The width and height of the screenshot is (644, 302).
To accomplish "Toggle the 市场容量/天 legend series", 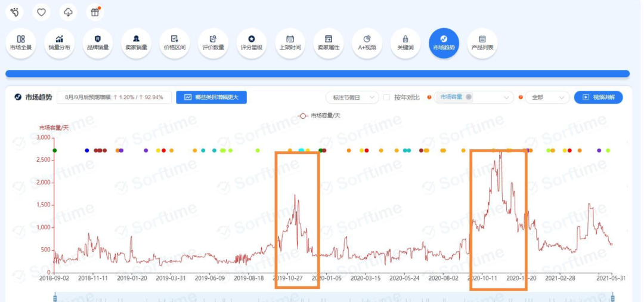I will 319,116.
